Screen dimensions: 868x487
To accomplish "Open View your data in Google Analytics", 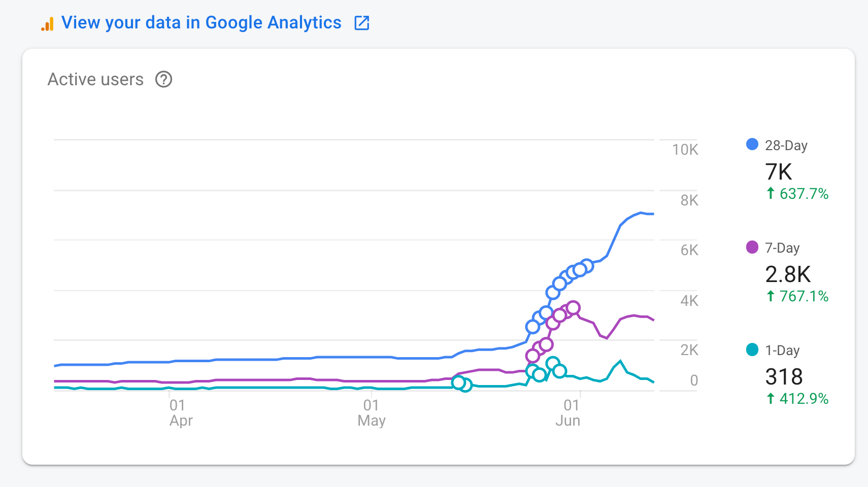I will tap(201, 23).
